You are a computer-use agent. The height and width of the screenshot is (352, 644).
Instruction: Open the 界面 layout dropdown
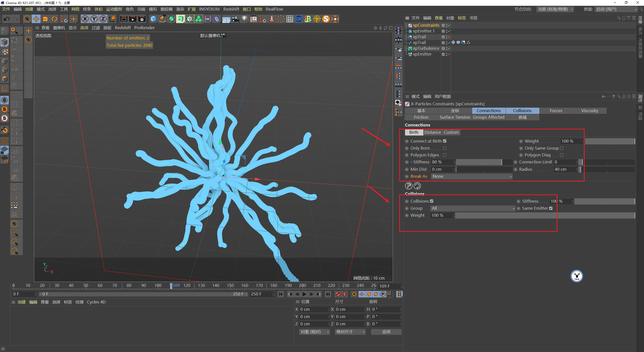click(x=617, y=9)
